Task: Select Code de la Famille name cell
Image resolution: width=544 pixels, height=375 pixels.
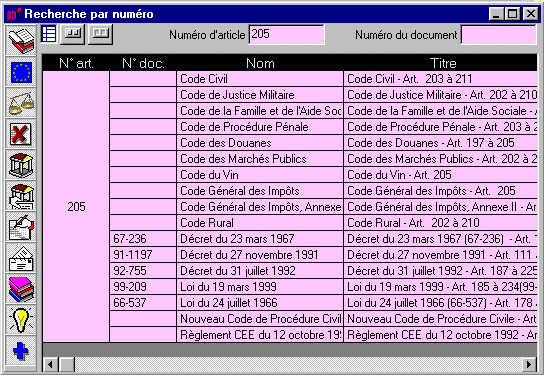Action: 260,111
